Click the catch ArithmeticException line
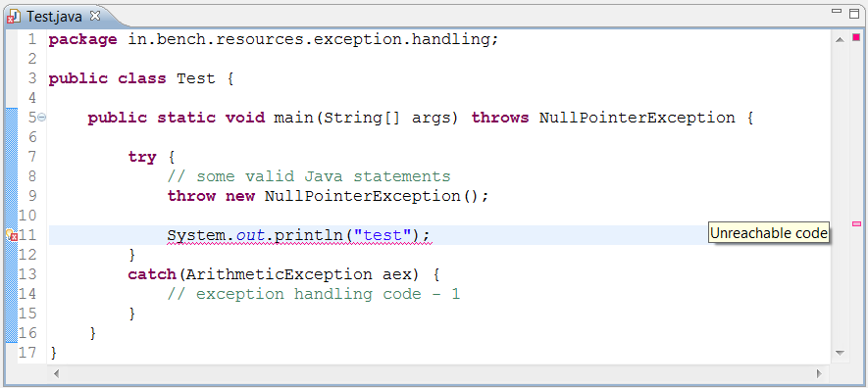 pos(283,274)
